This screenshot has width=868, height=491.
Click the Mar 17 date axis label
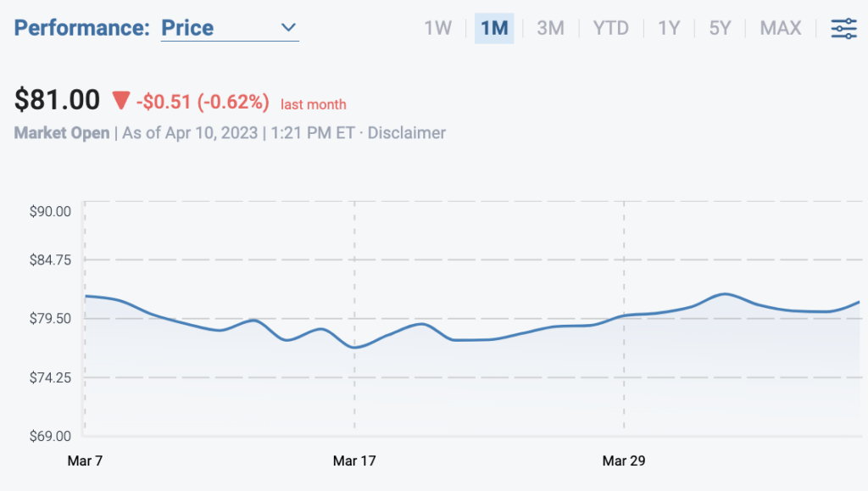[354, 461]
